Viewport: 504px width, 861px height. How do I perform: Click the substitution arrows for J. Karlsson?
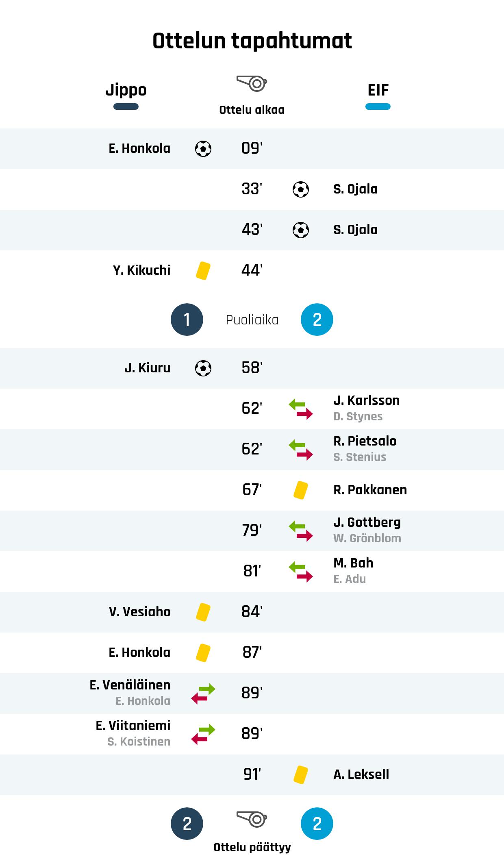[x=301, y=409]
